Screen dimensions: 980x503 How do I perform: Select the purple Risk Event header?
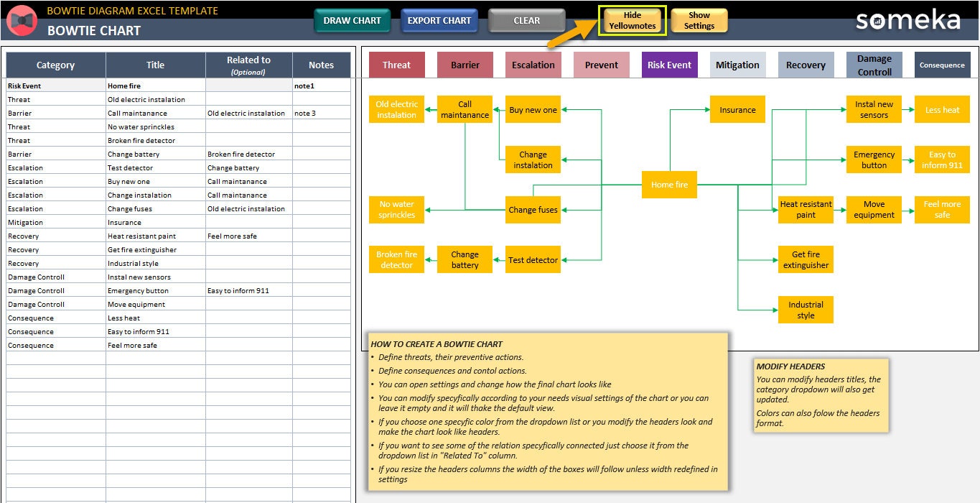point(669,65)
